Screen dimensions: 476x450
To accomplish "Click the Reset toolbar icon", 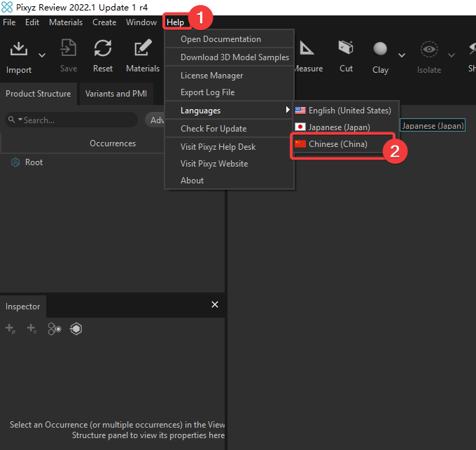I will [x=103, y=48].
